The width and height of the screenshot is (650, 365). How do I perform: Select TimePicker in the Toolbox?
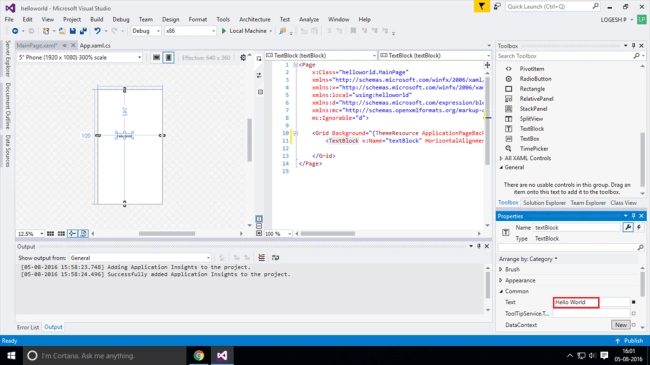pyautogui.click(x=534, y=148)
